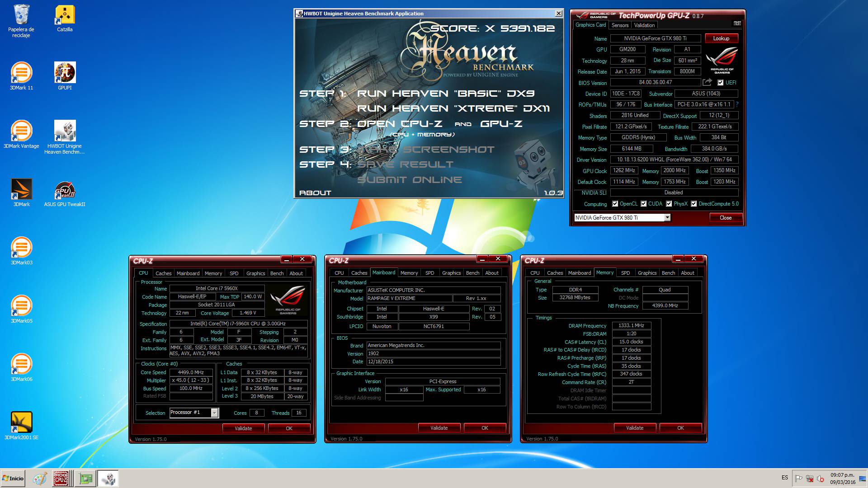This screenshot has height=488, width=868.
Task: Open 3DMark2001 SE desktop shortcut
Action: (21, 426)
